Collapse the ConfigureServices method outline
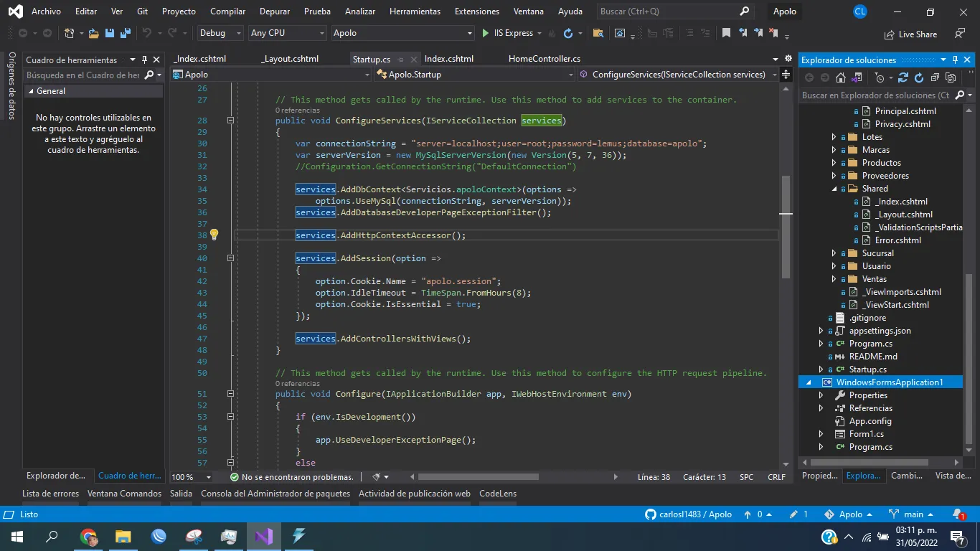Image resolution: width=980 pixels, height=551 pixels. [230, 121]
